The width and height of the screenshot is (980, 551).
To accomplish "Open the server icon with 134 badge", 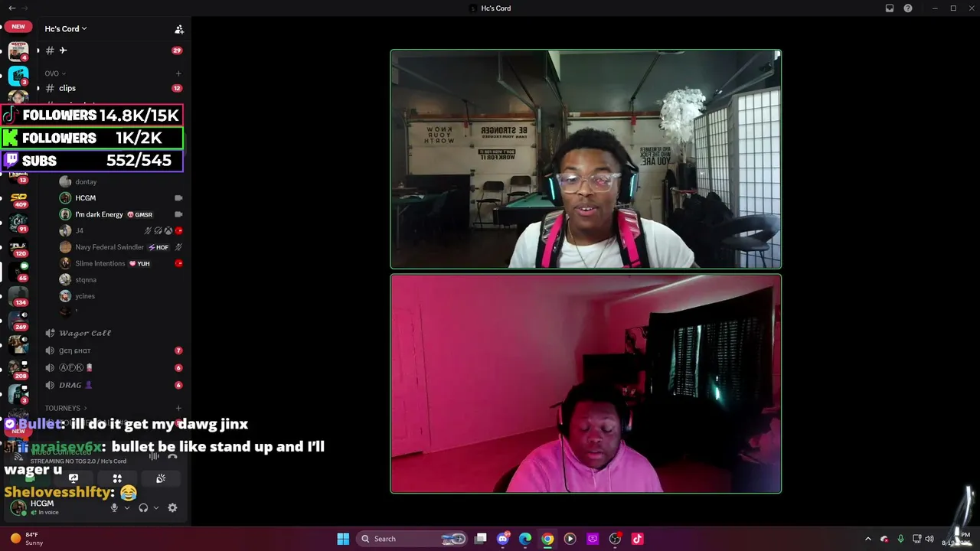I will pos(18,296).
